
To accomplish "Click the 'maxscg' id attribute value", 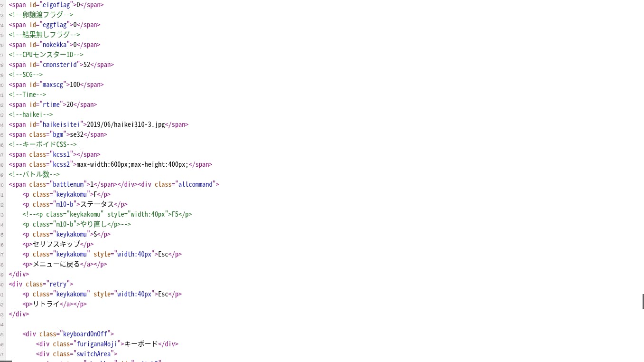I will coord(53,85).
